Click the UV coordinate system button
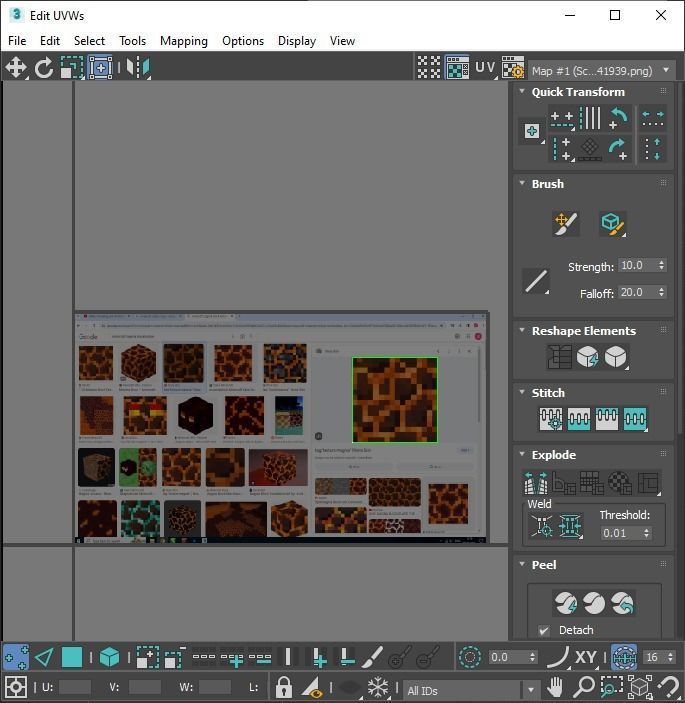Image resolution: width=685 pixels, height=703 pixels. pos(486,68)
